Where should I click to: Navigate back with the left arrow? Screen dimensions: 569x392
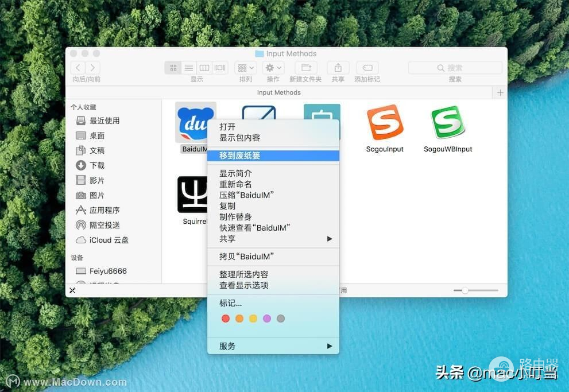pos(79,68)
